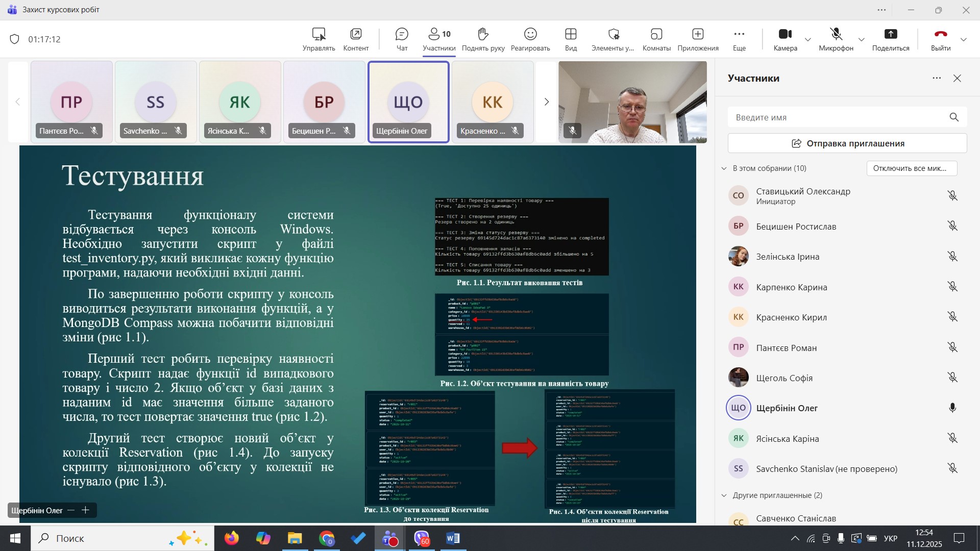The image size is (980, 551).
Task: Open the Word app in the taskbar
Action: click(453, 538)
